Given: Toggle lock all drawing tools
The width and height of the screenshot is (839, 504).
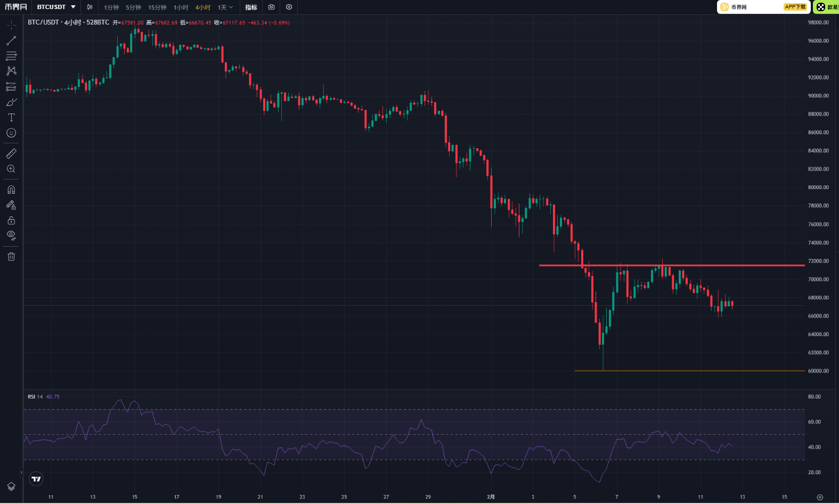Looking at the screenshot, I should click(11, 220).
